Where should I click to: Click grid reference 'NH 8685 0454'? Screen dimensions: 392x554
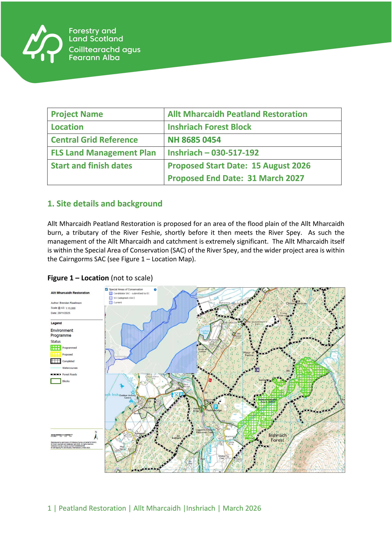[x=194, y=140]
